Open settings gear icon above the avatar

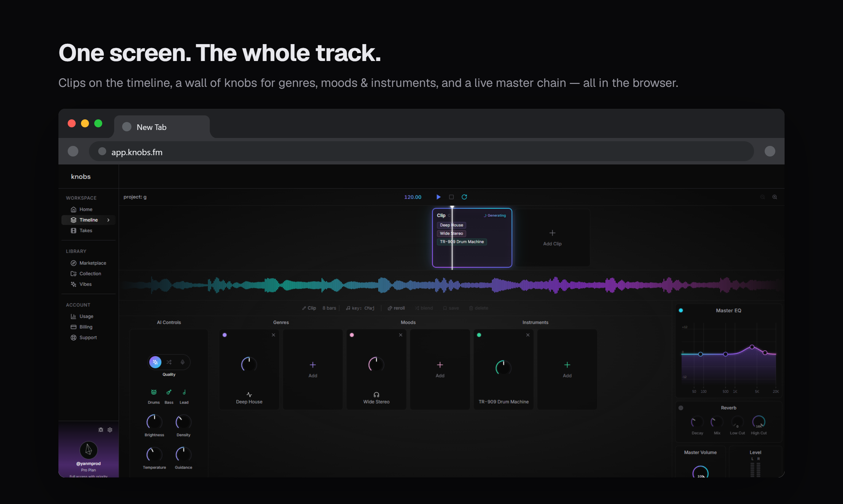(x=110, y=430)
